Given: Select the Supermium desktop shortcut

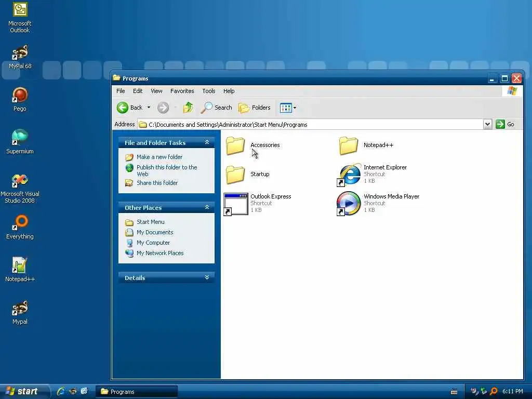Looking at the screenshot, I should coord(20,142).
